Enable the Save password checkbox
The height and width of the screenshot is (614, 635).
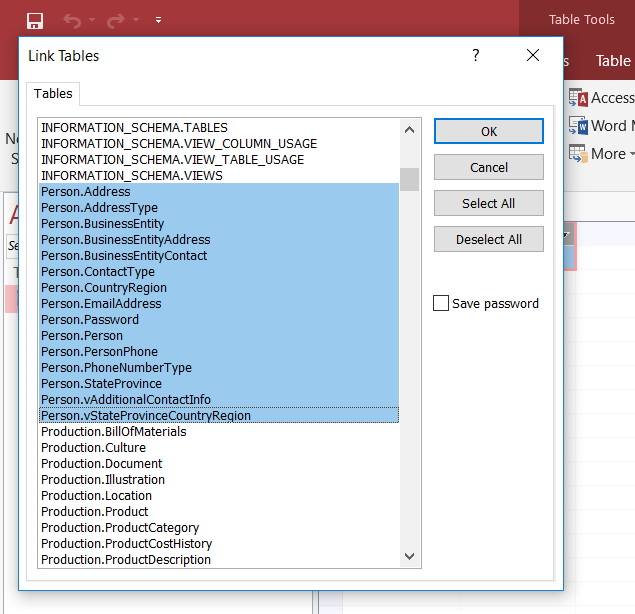tap(441, 303)
